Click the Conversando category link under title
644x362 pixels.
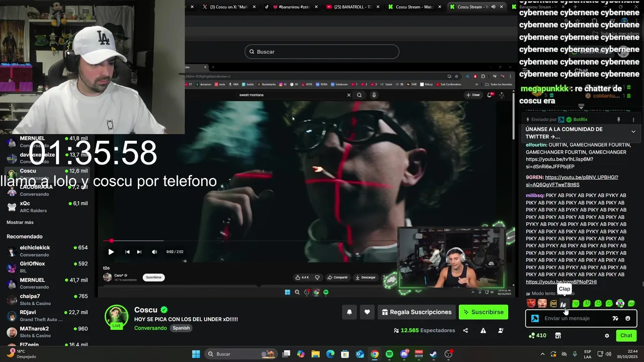(x=150, y=328)
